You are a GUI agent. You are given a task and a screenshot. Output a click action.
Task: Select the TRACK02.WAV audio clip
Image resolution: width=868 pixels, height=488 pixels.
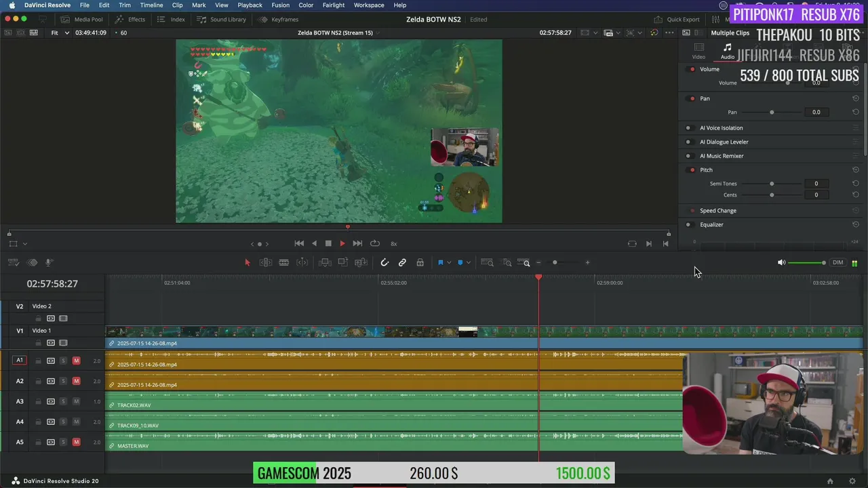(x=393, y=401)
